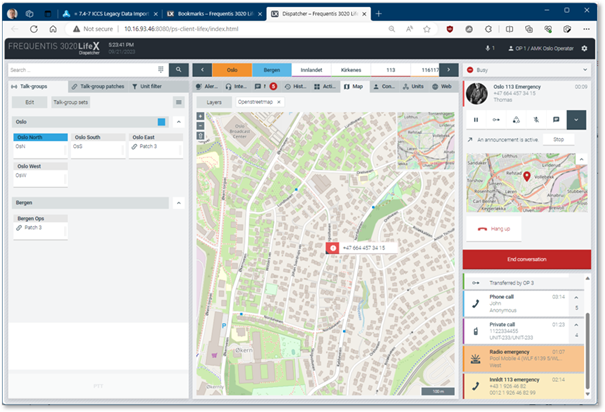Screen dimensions: 605x412
Task: Put the Oslo 113 call on hold
Action: [476, 120]
